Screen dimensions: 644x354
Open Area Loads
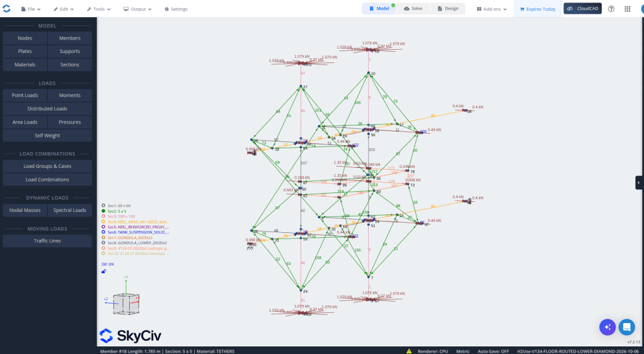(x=25, y=122)
